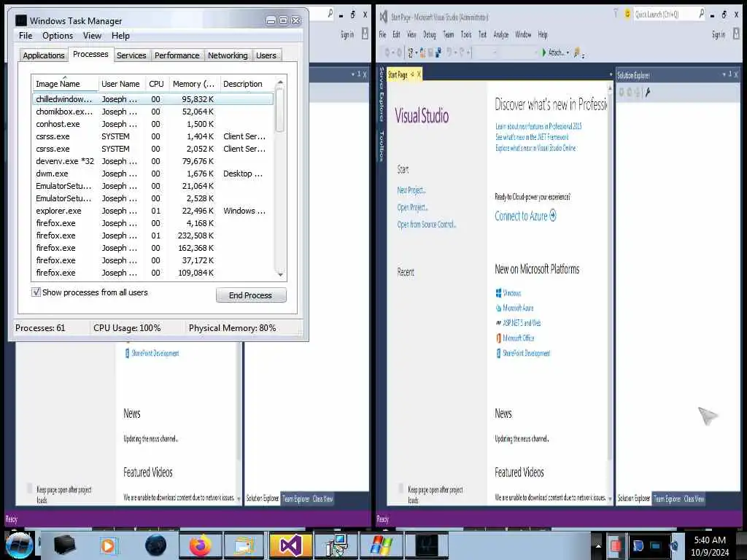Click the Connect to Azure arrow icon
The image size is (747, 560).
pos(553,215)
